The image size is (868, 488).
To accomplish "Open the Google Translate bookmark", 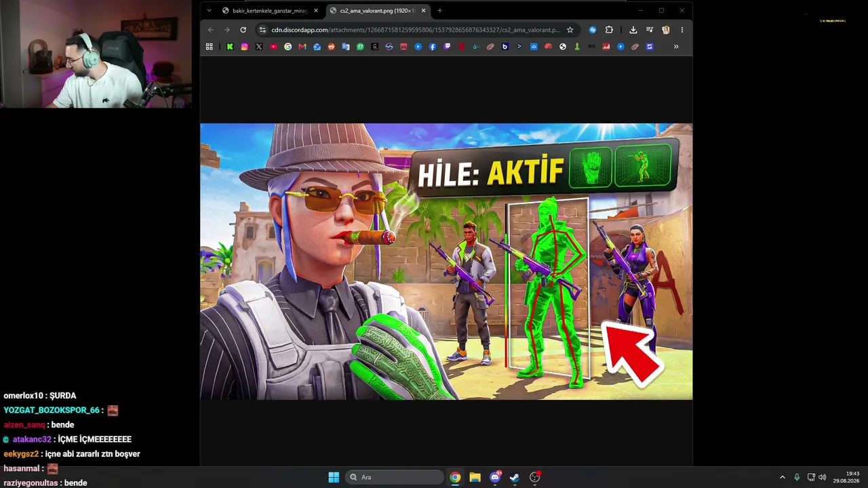I will 346,47.
